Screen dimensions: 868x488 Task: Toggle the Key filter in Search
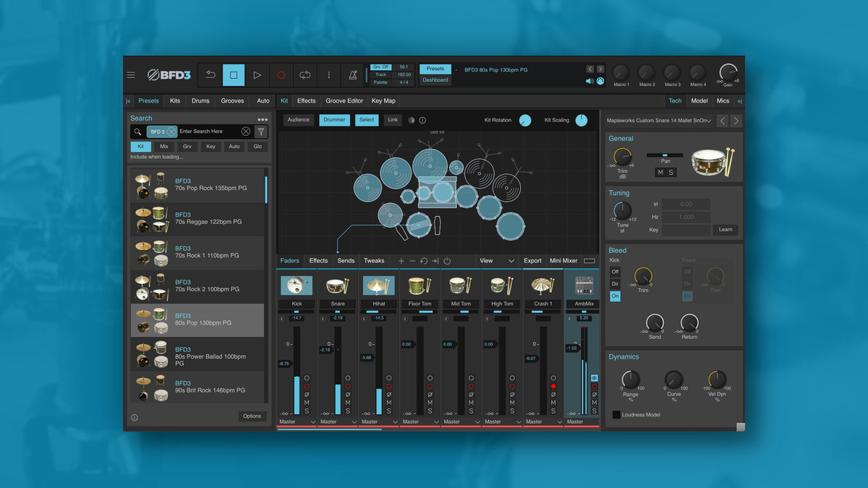tap(210, 146)
